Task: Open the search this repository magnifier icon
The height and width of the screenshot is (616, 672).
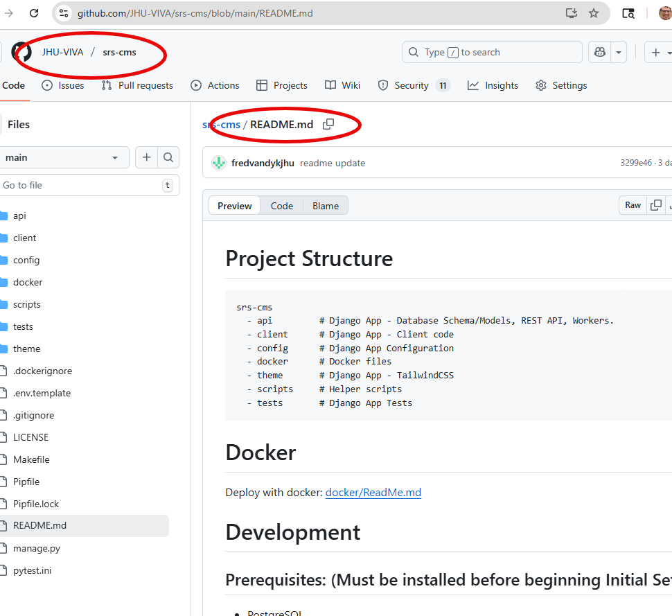Action: pyautogui.click(x=168, y=157)
